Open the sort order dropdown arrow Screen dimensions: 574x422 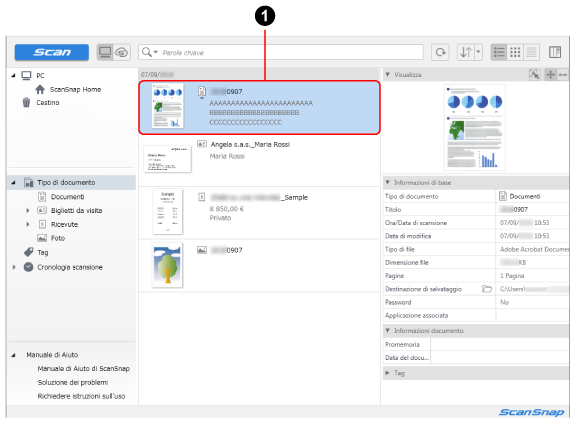tap(478, 52)
